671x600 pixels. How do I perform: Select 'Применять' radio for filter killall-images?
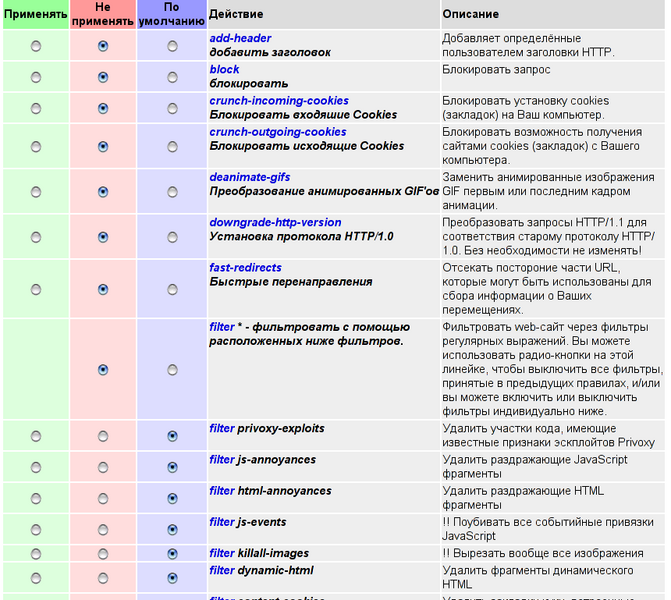coord(36,554)
